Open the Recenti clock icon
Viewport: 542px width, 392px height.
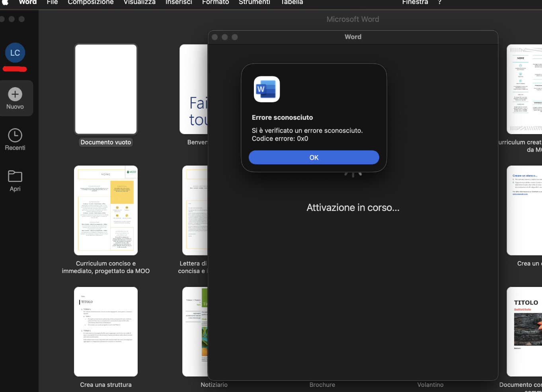pyautogui.click(x=15, y=135)
